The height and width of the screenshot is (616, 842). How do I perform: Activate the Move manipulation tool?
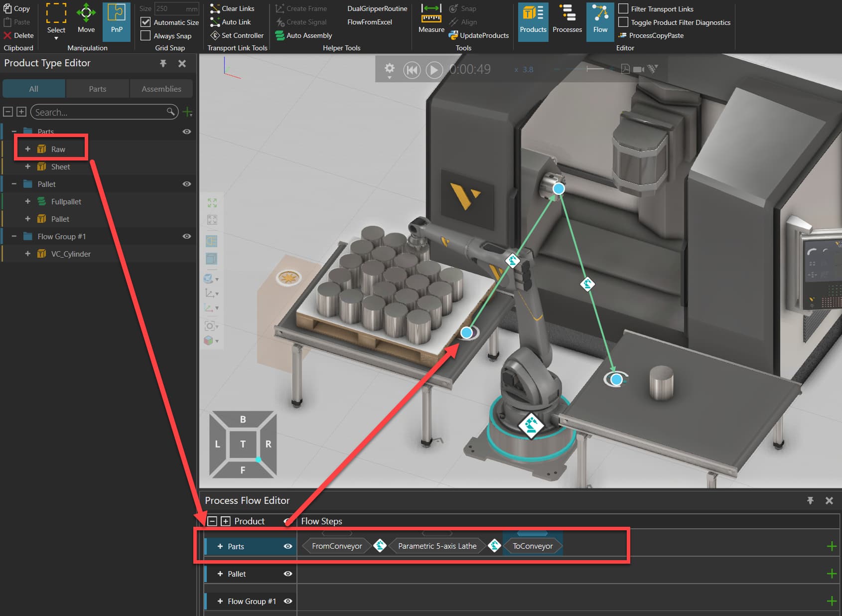[86, 19]
